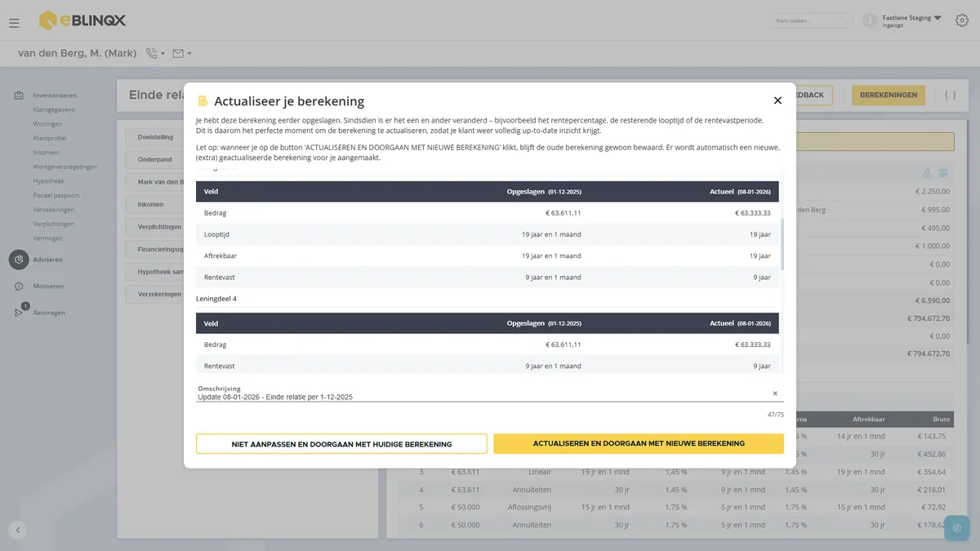The width and height of the screenshot is (980, 551).
Task: Click the download icon in the costs panel
Action: (927, 173)
